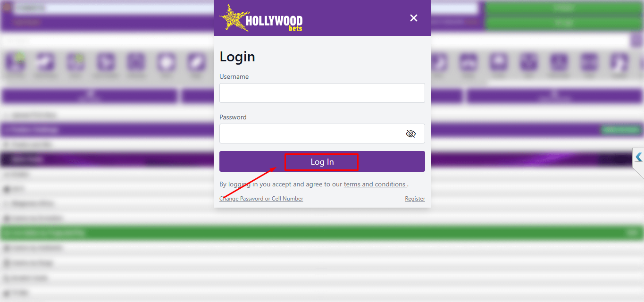This screenshot has height=302, width=644.
Task: Follow the Register link
Action: click(x=415, y=199)
